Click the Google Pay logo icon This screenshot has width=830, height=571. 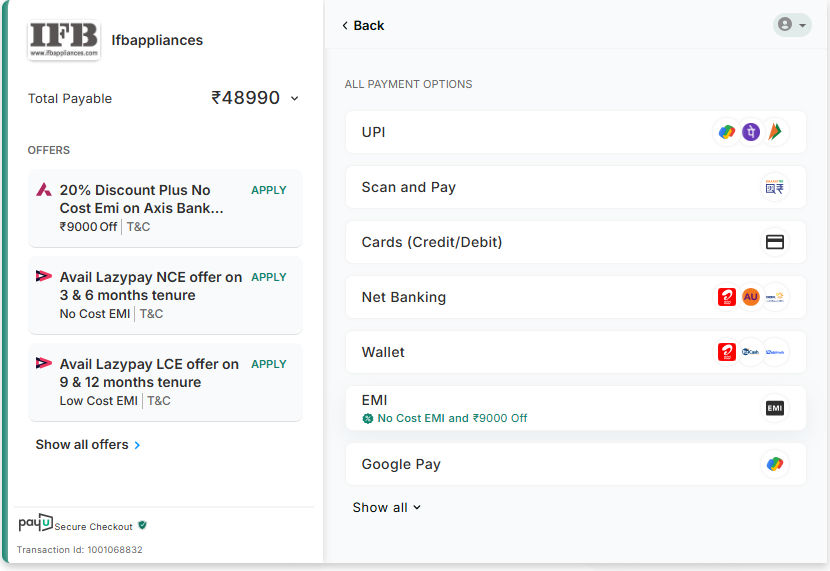(774, 464)
